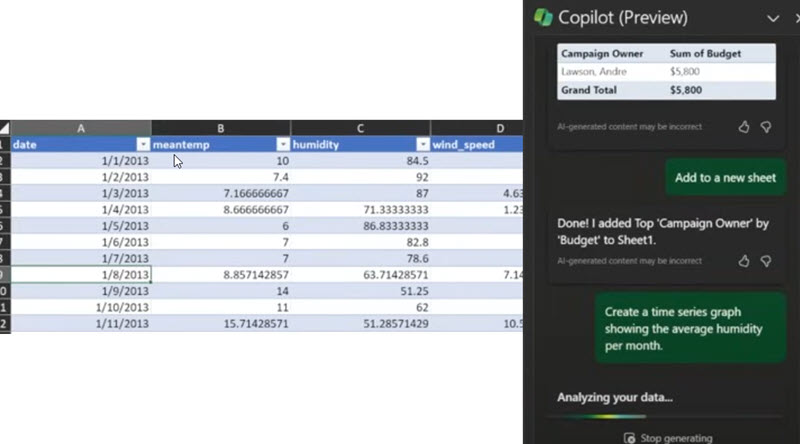Select humidity cell 87
The height and width of the screenshot is (444, 800).
pyautogui.click(x=361, y=193)
